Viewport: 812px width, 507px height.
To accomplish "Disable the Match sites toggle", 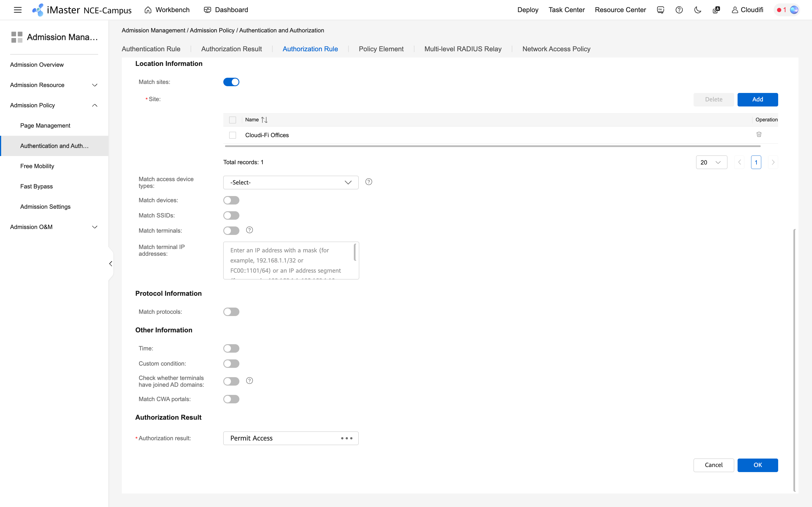I will 231,81.
